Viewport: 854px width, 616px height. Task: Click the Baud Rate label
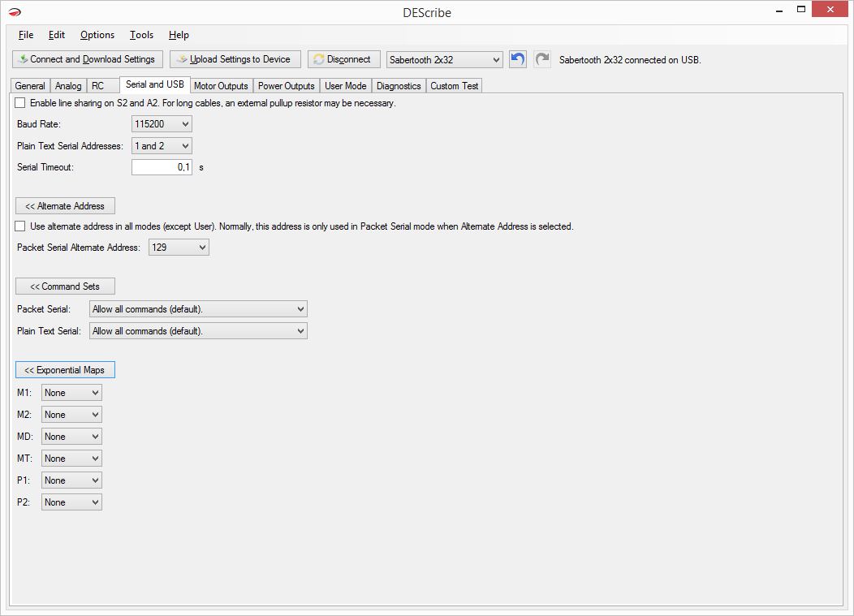pyautogui.click(x=39, y=124)
